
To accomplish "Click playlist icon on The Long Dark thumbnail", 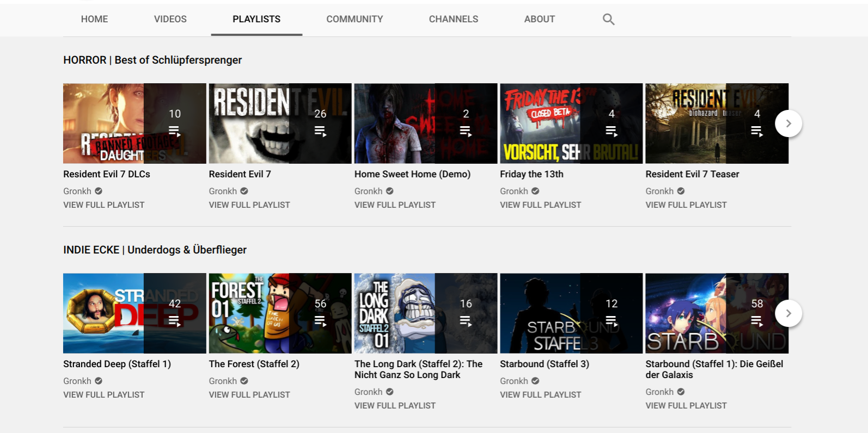I will point(466,321).
